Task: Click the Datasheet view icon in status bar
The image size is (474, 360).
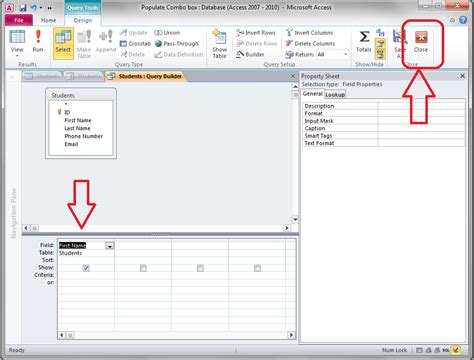Action: [420, 350]
